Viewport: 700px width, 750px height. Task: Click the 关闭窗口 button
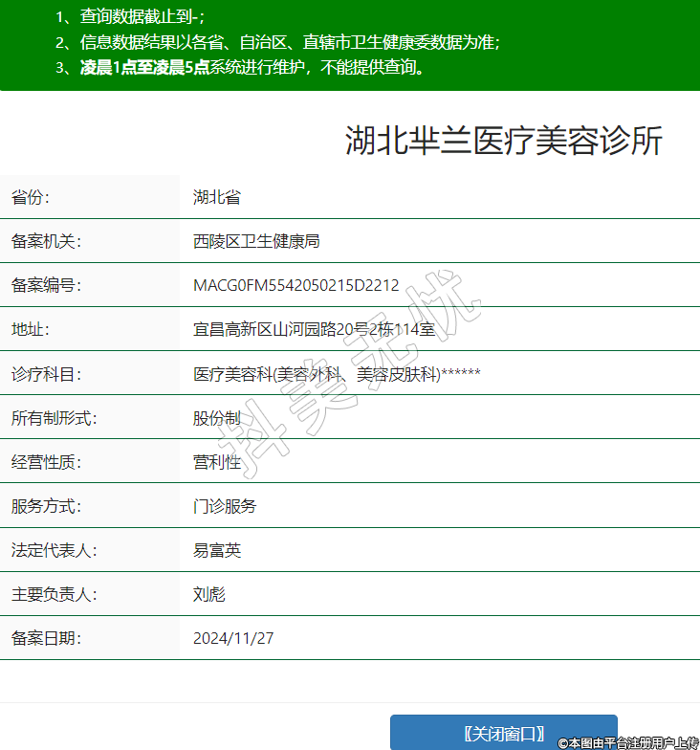(503, 734)
